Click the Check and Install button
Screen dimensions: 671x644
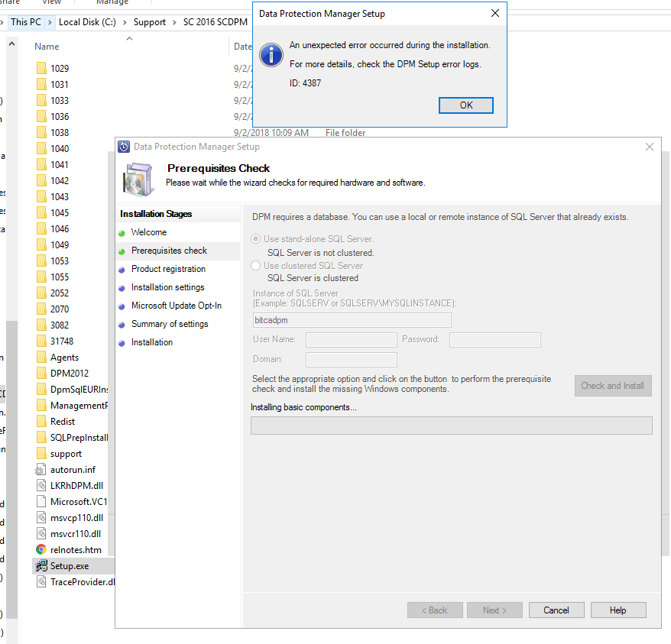point(613,386)
